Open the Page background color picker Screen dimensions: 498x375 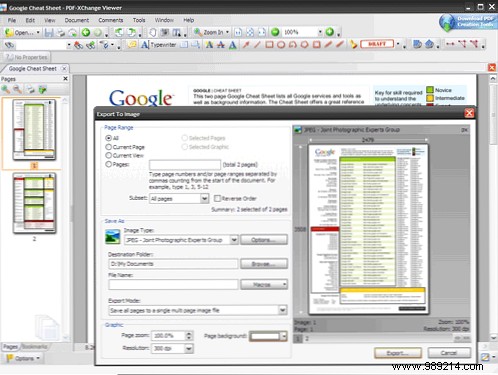pyautogui.click(x=268, y=336)
